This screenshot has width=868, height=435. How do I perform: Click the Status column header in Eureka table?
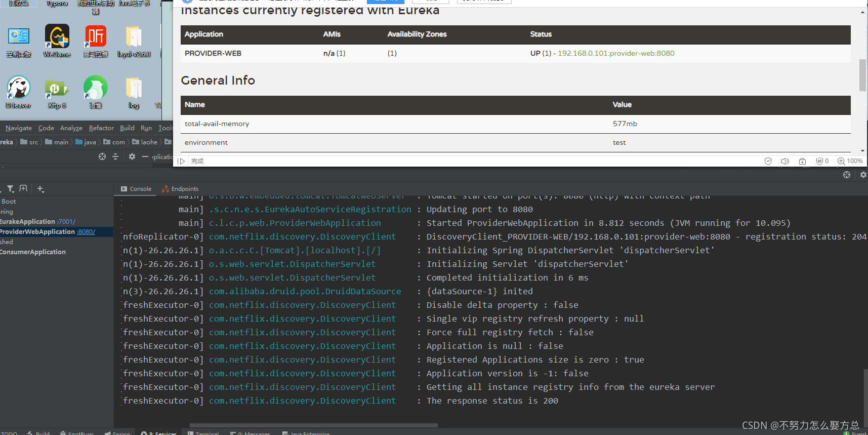541,34
